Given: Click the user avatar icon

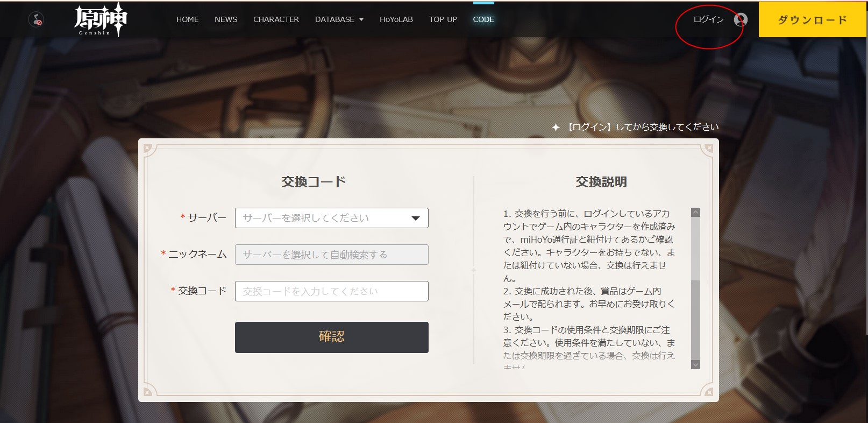Looking at the screenshot, I should pyautogui.click(x=741, y=20).
